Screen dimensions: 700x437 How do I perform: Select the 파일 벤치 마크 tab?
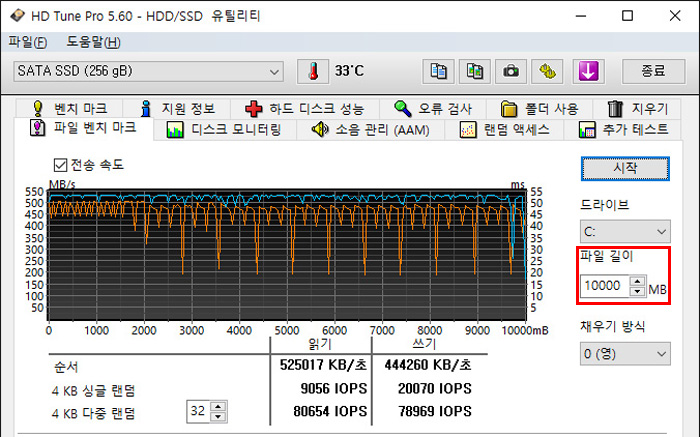(x=83, y=128)
